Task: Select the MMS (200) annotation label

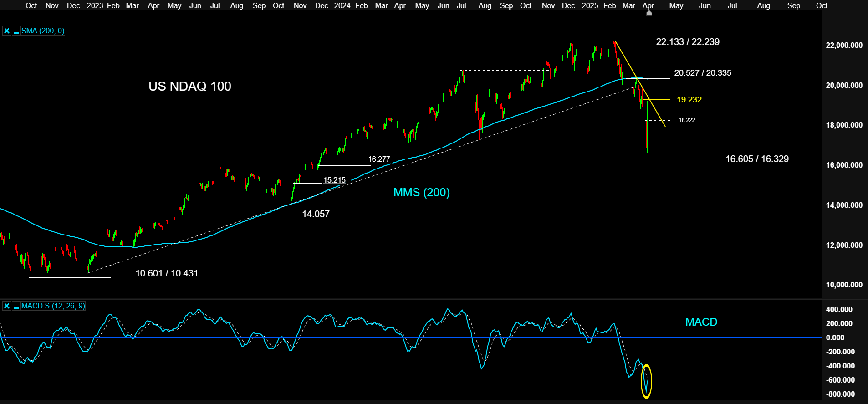Action: pyautogui.click(x=421, y=193)
